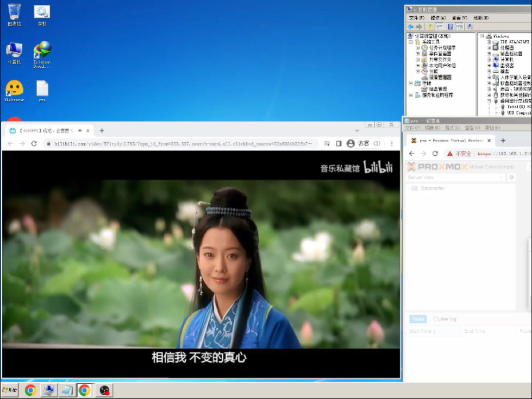Viewport: 532px width, 399px height.
Task: Open the 关机 shutdown desktop shortcut
Action: [x=42, y=15]
